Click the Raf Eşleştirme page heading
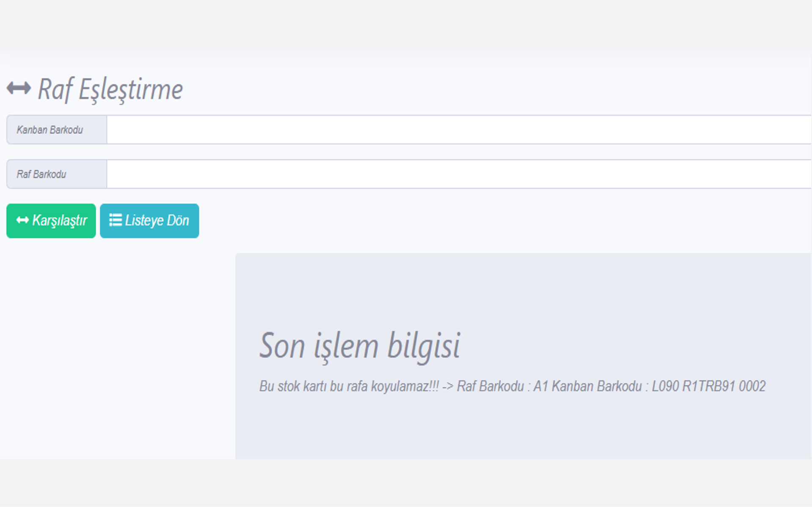Viewport: 812px width, 507px height. click(110, 89)
